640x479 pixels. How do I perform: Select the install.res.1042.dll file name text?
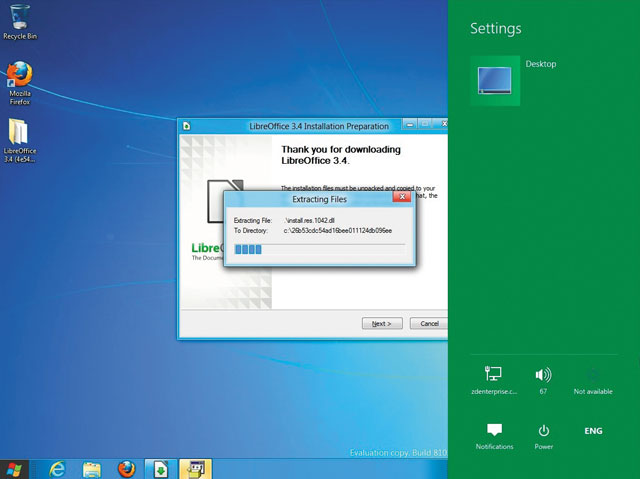click(309, 220)
